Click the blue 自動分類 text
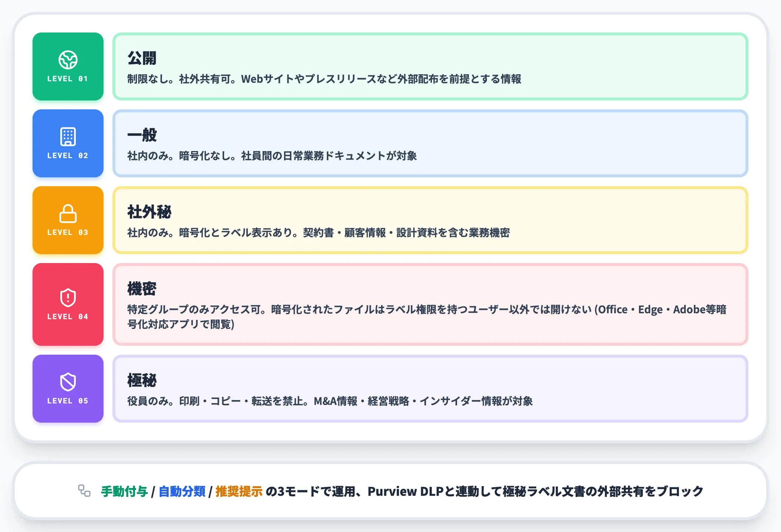 point(182,491)
